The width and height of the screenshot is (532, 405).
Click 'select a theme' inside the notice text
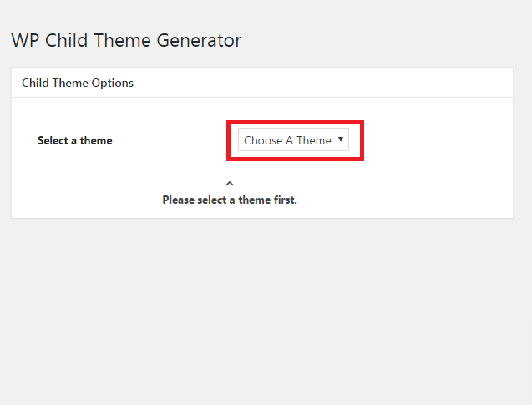(234, 200)
